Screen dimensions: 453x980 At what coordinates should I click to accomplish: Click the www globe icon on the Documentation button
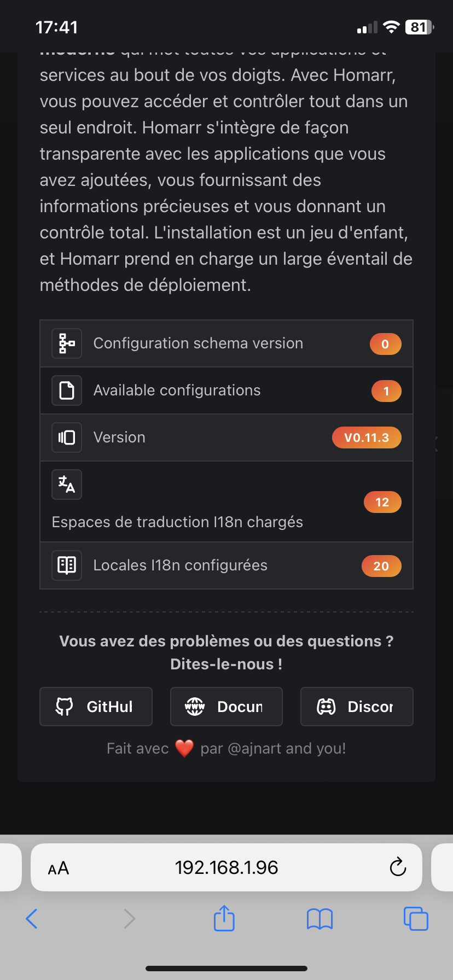[x=196, y=706]
